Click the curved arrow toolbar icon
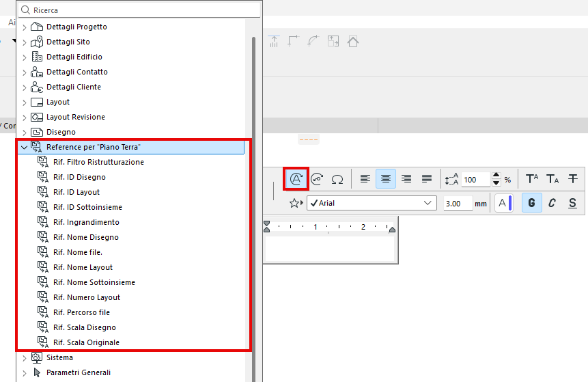588x382 pixels. tap(313, 41)
